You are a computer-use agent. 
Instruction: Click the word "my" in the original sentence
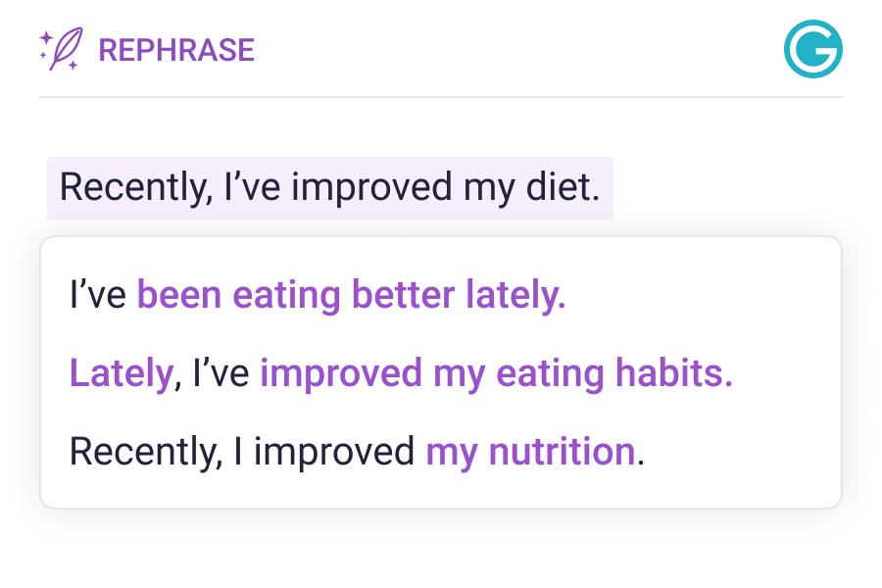click(484, 187)
